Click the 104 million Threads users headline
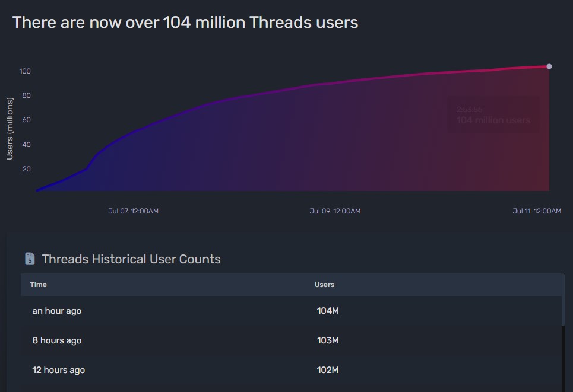The width and height of the screenshot is (573, 392). (185, 23)
